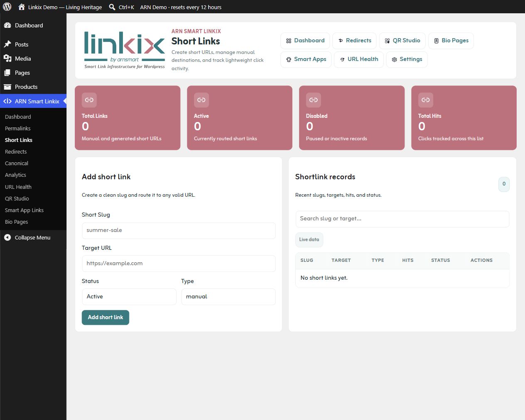Open Bio Pages in the sidebar submenu
Screen dimensions: 525x420
pyautogui.click(x=17, y=222)
